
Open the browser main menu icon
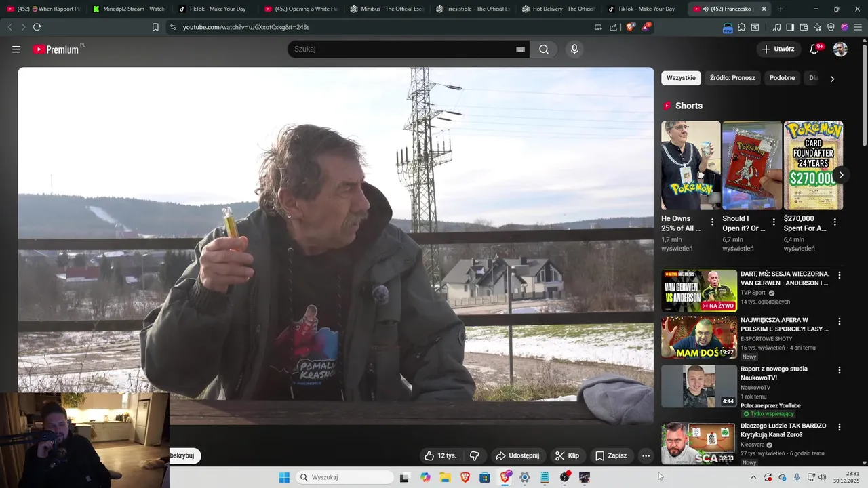858,27
